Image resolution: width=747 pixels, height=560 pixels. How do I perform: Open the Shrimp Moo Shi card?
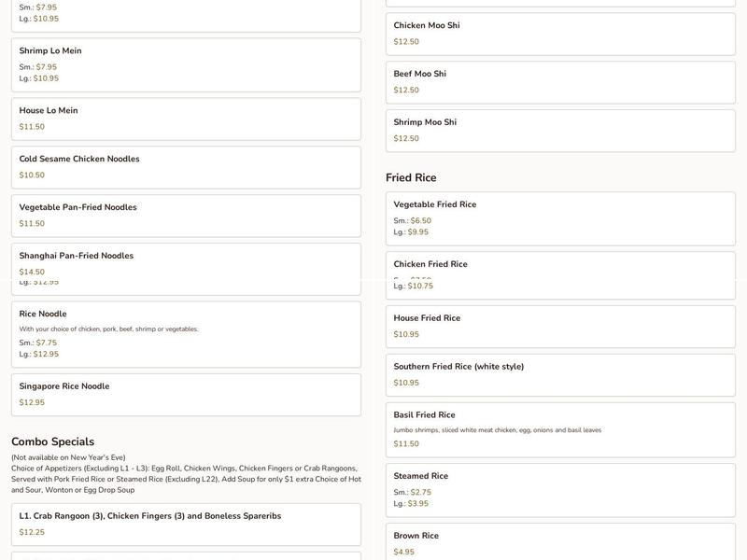click(560, 131)
